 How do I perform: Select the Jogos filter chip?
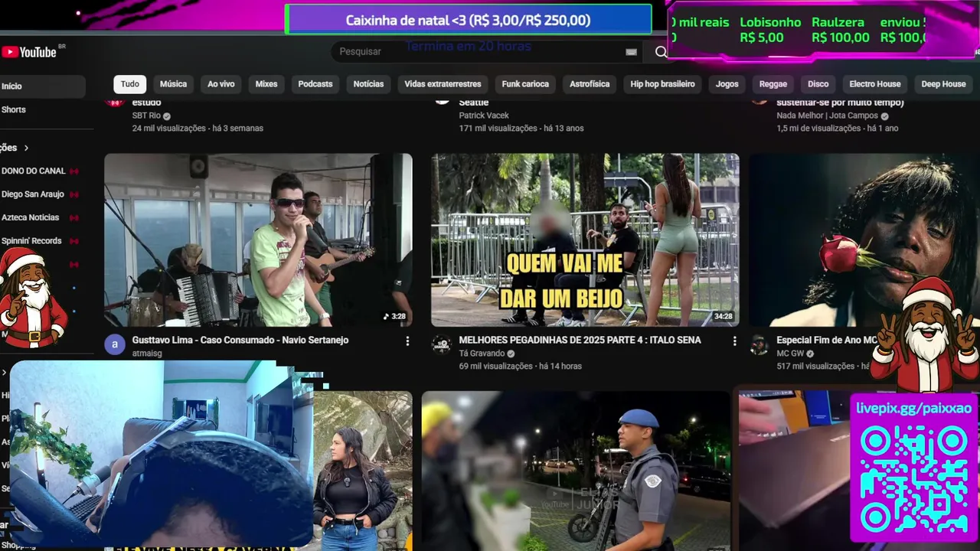727,84
